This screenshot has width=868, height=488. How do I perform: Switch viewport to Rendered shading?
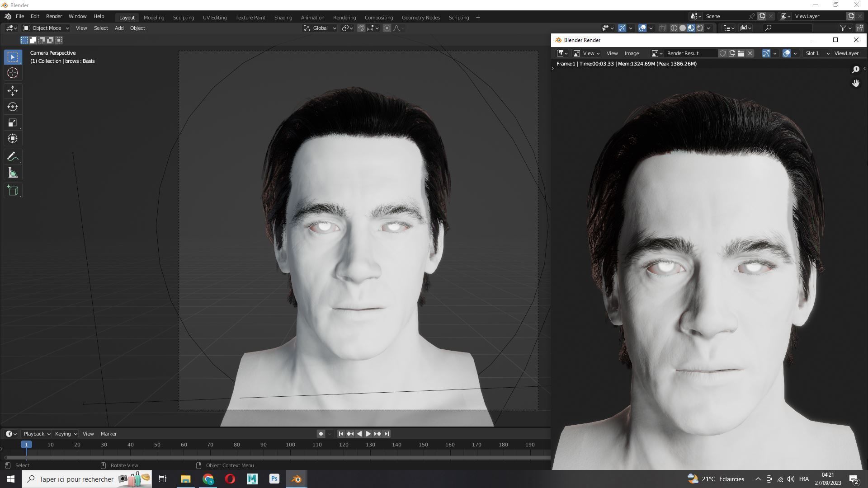pos(700,28)
